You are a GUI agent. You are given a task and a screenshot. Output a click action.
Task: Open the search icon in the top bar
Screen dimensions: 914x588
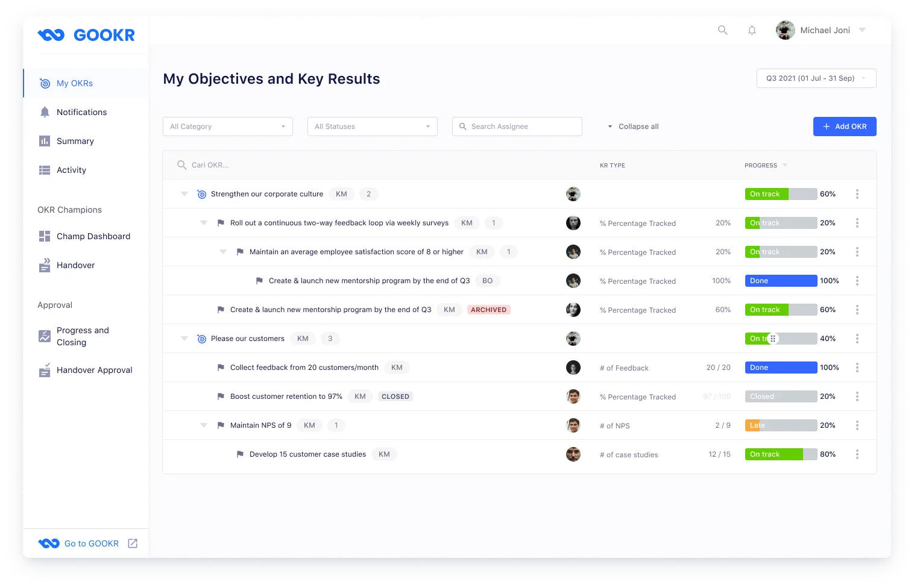tap(723, 30)
